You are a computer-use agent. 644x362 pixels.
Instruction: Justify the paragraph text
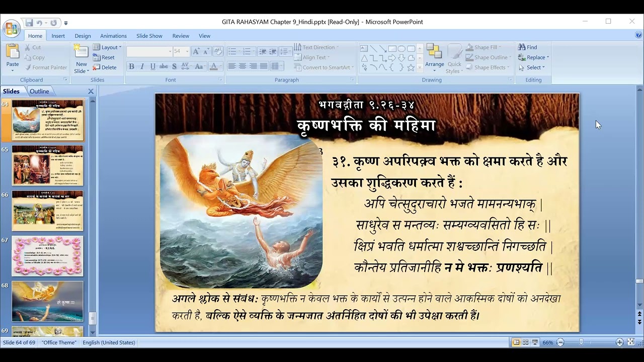[x=264, y=66]
